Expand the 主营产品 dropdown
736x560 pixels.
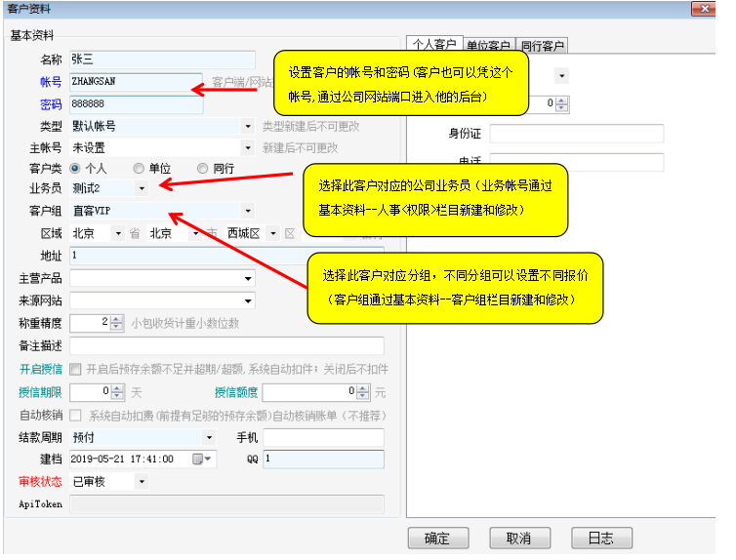(248, 279)
